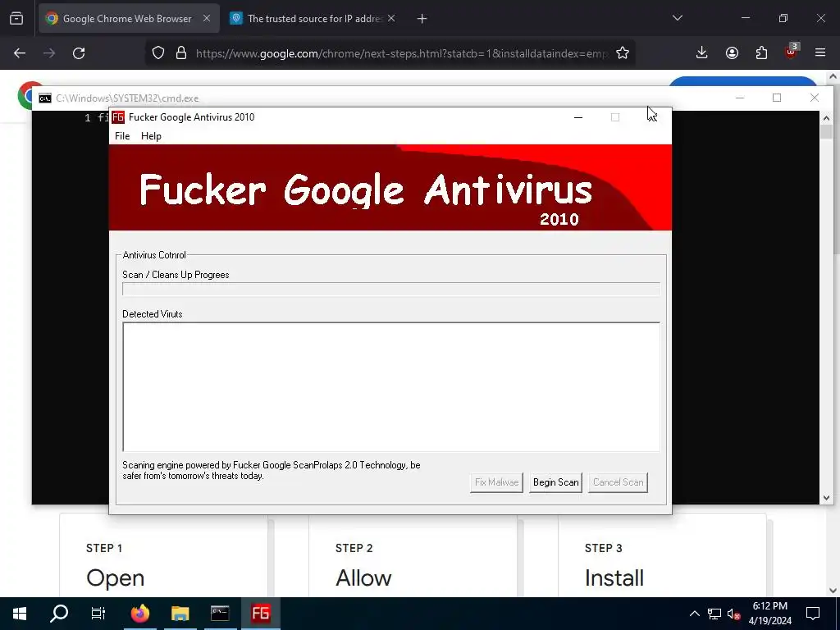The image size is (840, 630).
Task: Click the Begin Scan button
Action: (555, 482)
